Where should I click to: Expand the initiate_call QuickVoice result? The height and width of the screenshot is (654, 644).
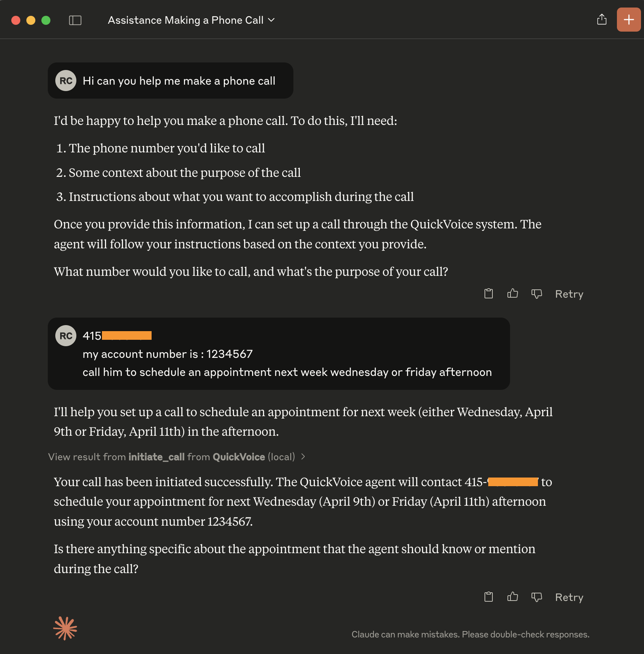172,457
